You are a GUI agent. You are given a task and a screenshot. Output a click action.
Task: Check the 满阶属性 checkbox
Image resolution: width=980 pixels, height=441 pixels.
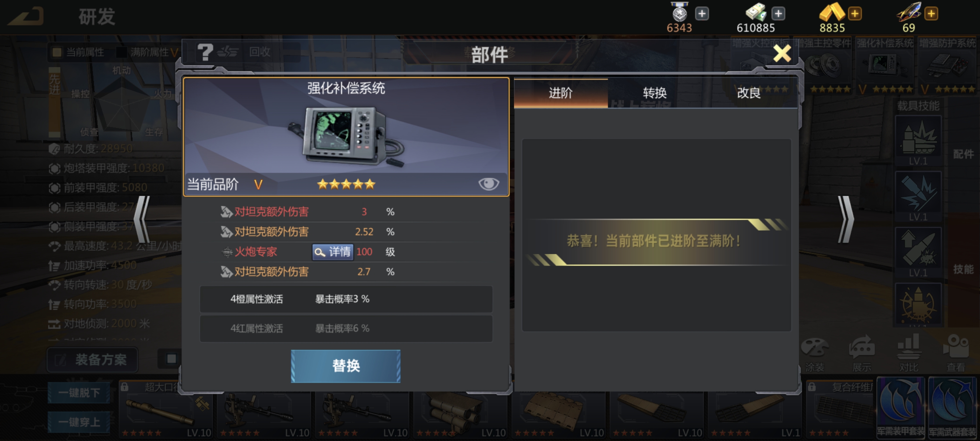(x=121, y=52)
